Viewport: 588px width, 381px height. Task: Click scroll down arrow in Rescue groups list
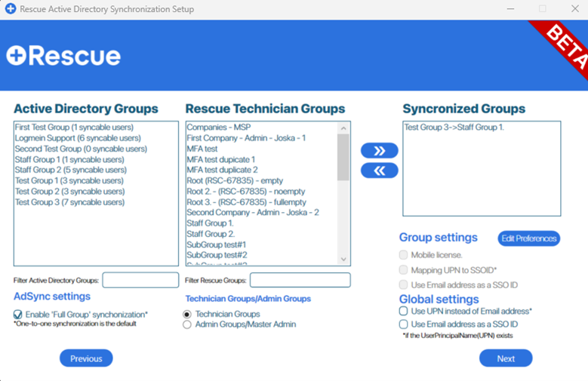(343, 259)
